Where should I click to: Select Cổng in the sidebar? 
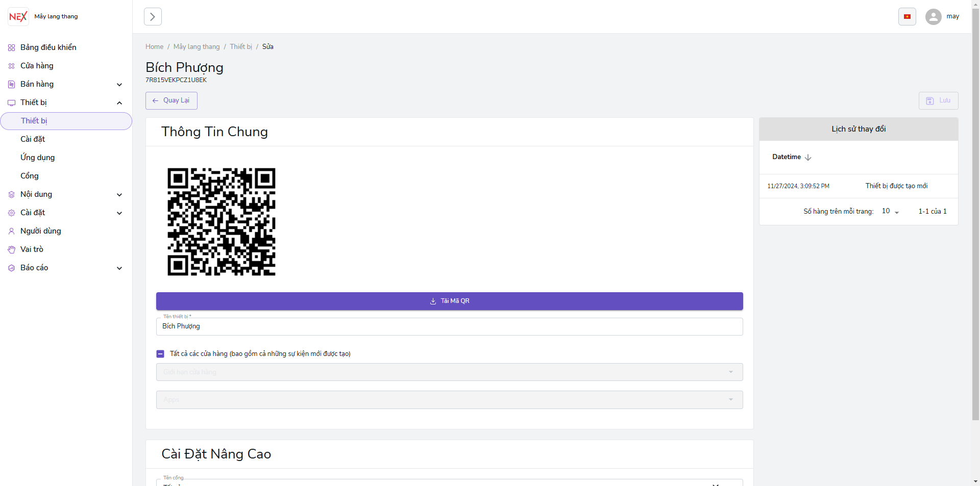30,176
